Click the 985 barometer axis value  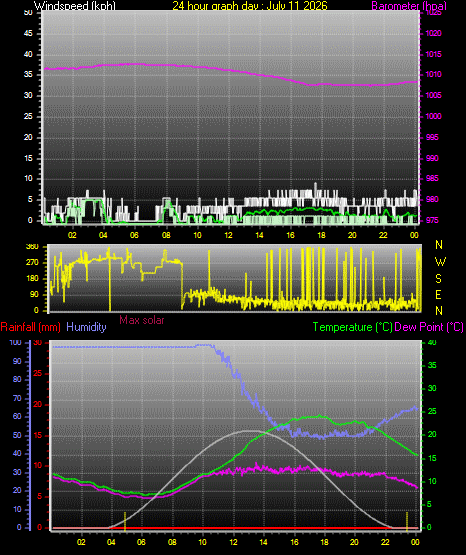(432, 178)
